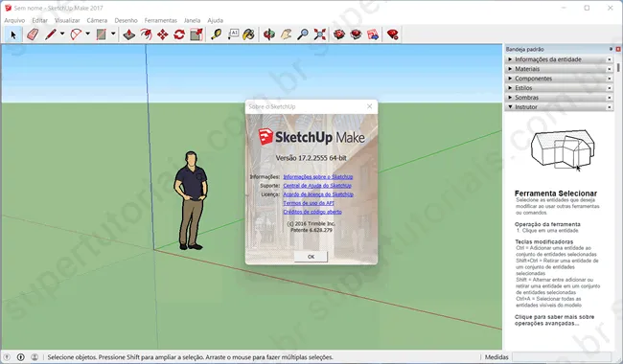Activate the Orbit camera tool
Image resolution: width=623 pixels, height=364 pixels.
[269, 34]
